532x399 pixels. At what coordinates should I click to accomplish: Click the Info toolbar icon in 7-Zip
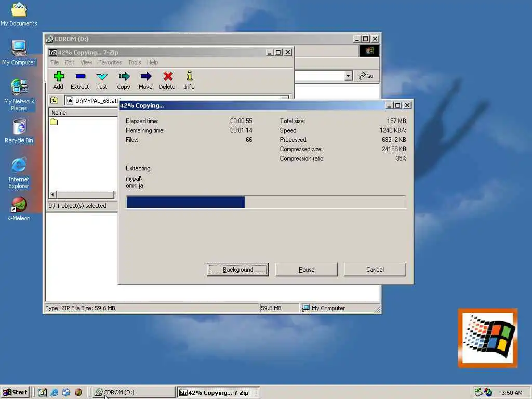[189, 81]
